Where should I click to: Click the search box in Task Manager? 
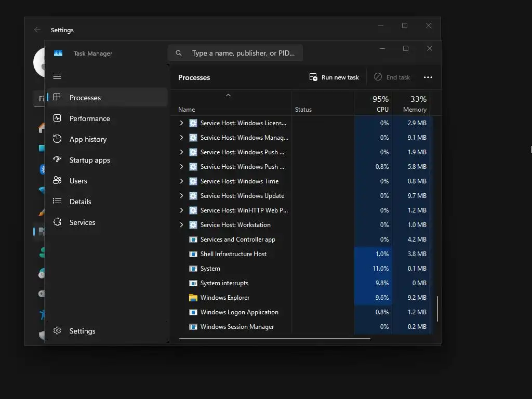point(235,53)
